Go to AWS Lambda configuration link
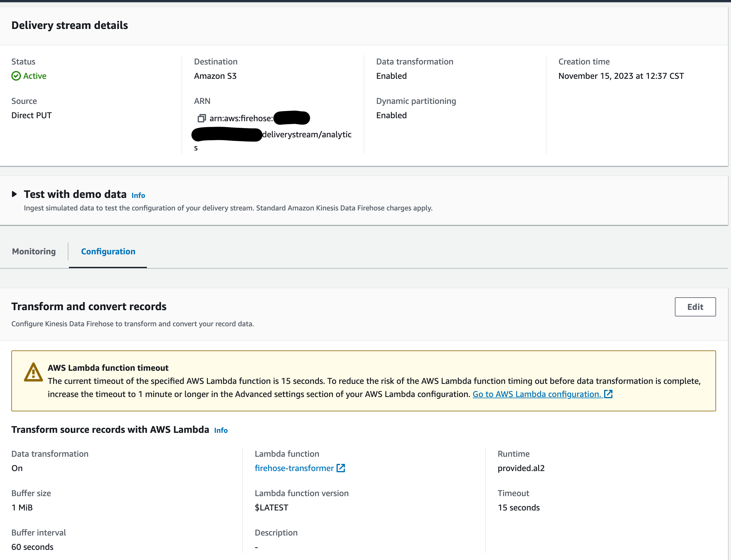This screenshot has height=560, width=731. tap(536, 394)
